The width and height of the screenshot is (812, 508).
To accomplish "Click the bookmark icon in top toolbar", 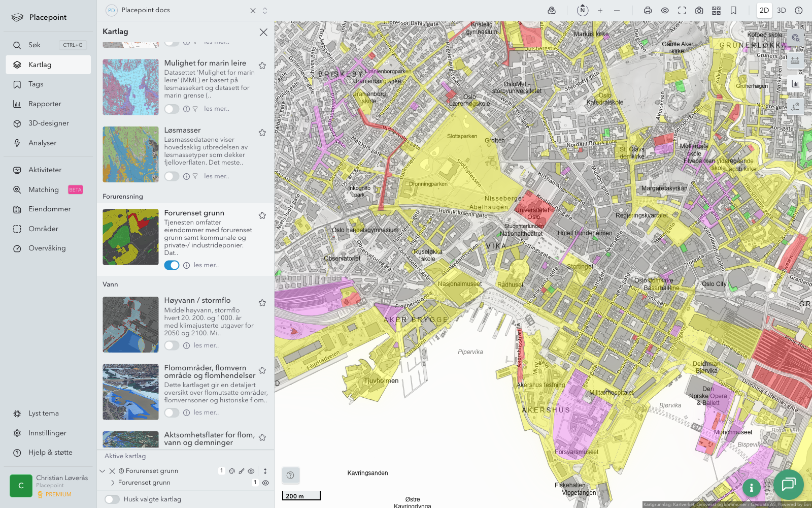I will (x=733, y=11).
